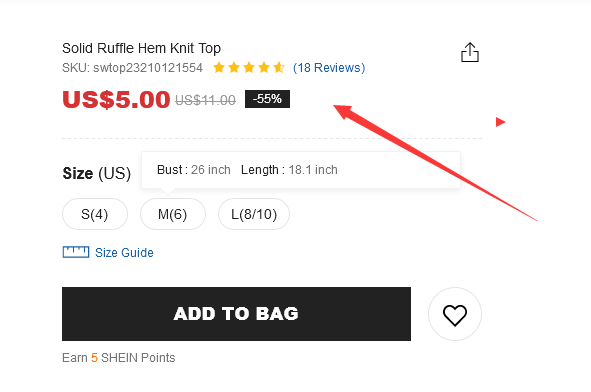Click the crossed-out US$11.00 original price

tap(205, 100)
